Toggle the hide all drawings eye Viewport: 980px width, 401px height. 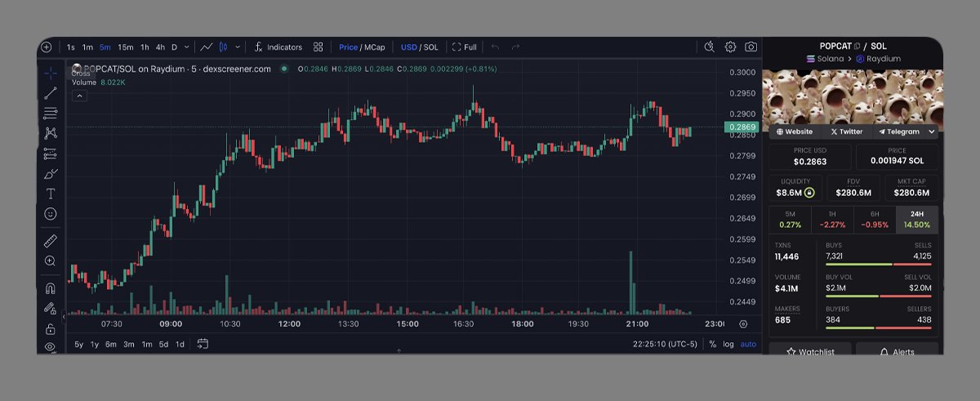[x=51, y=347]
